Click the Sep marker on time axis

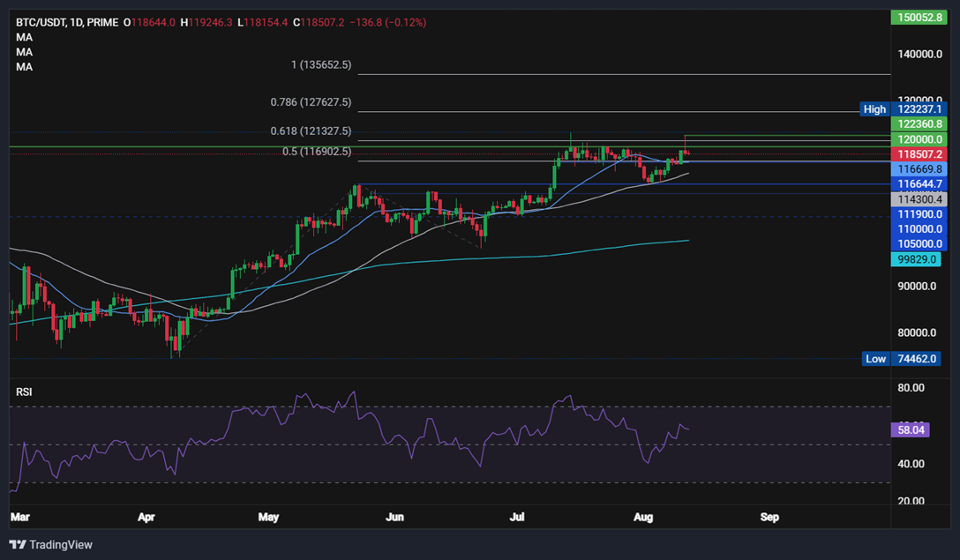[x=769, y=515]
